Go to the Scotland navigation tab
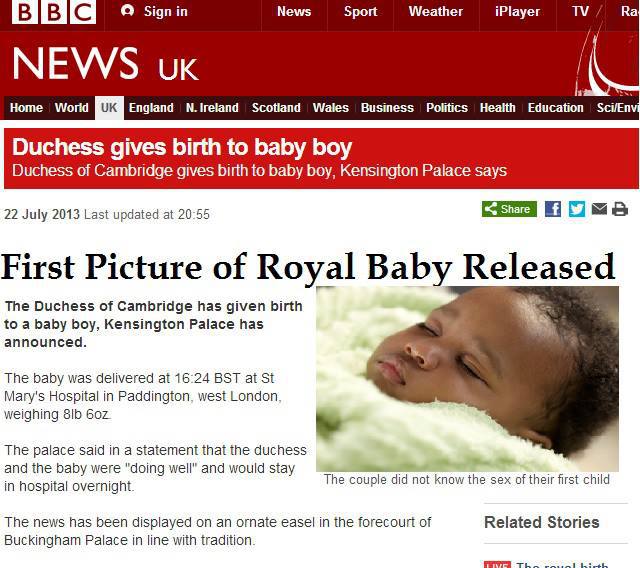The width and height of the screenshot is (640, 568). (x=276, y=108)
